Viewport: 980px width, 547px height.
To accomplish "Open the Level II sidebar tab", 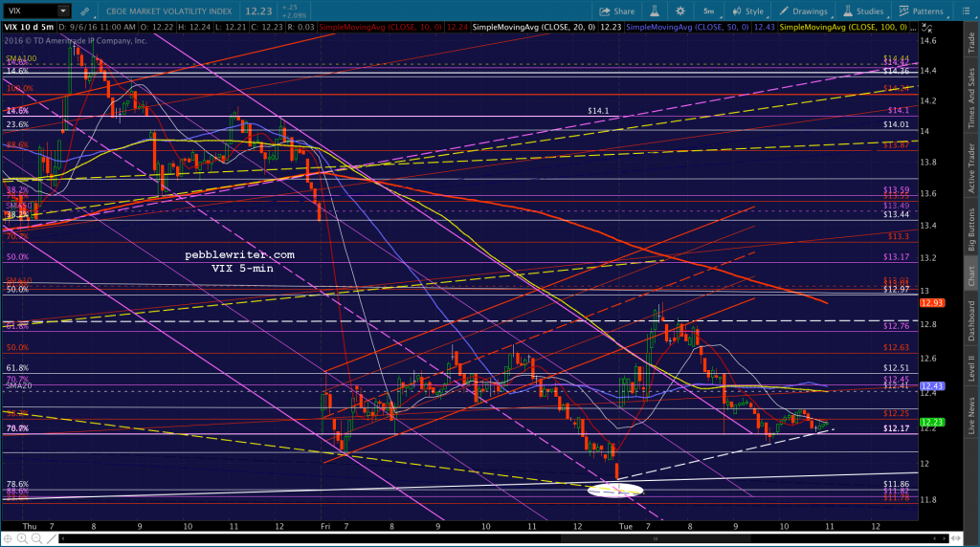I will click(x=971, y=368).
